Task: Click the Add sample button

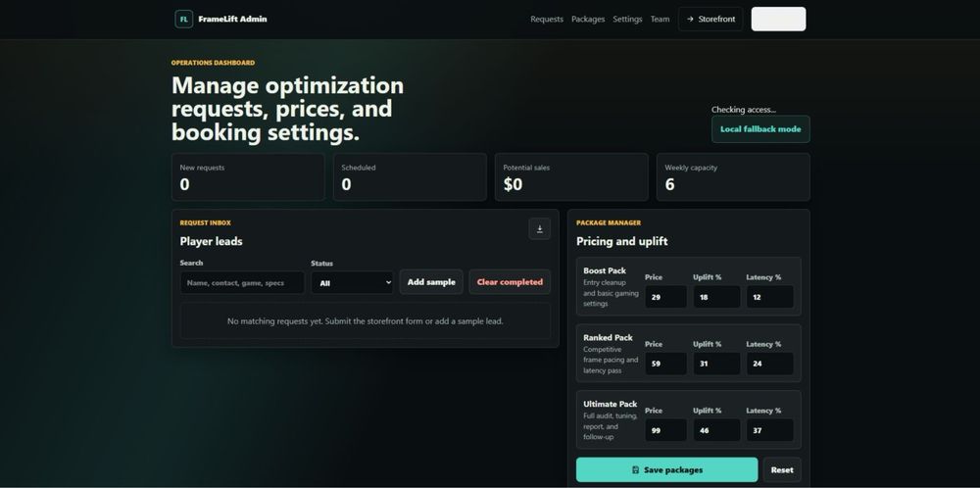Action: (431, 282)
